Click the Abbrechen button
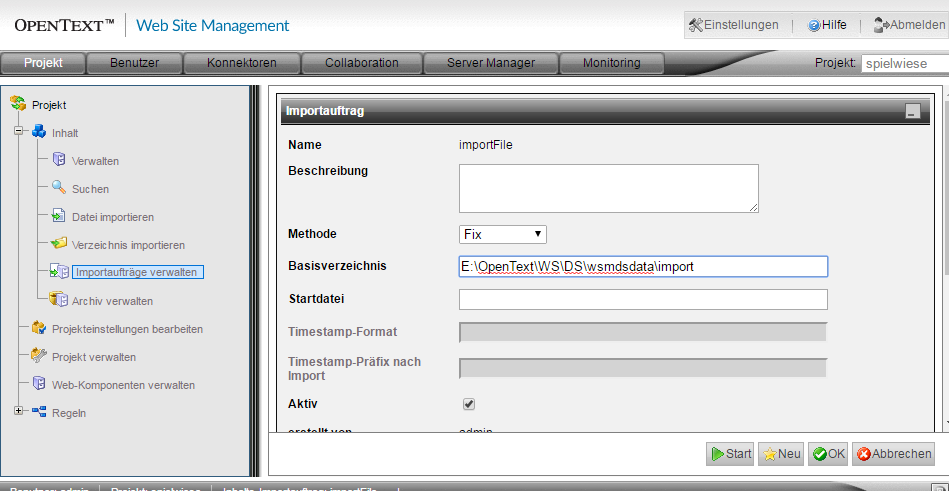Image resolution: width=949 pixels, height=491 pixels. pyautogui.click(x=893, y=454)
